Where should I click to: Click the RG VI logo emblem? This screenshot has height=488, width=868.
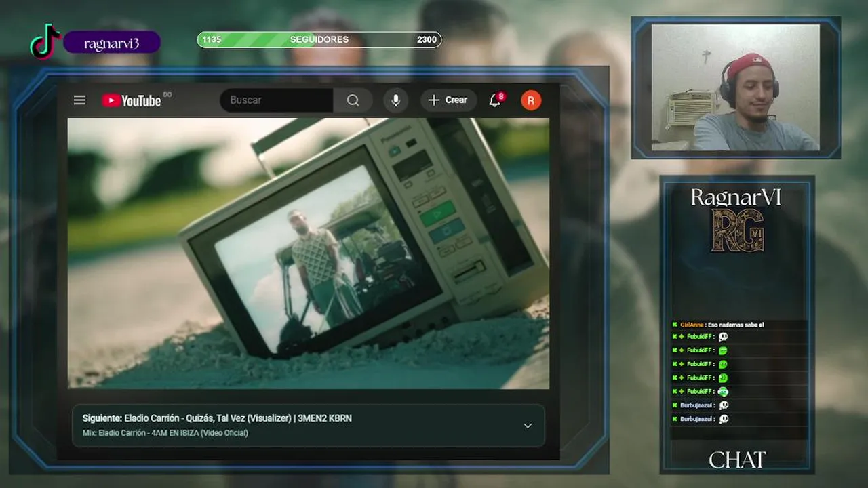click(737, 230)
